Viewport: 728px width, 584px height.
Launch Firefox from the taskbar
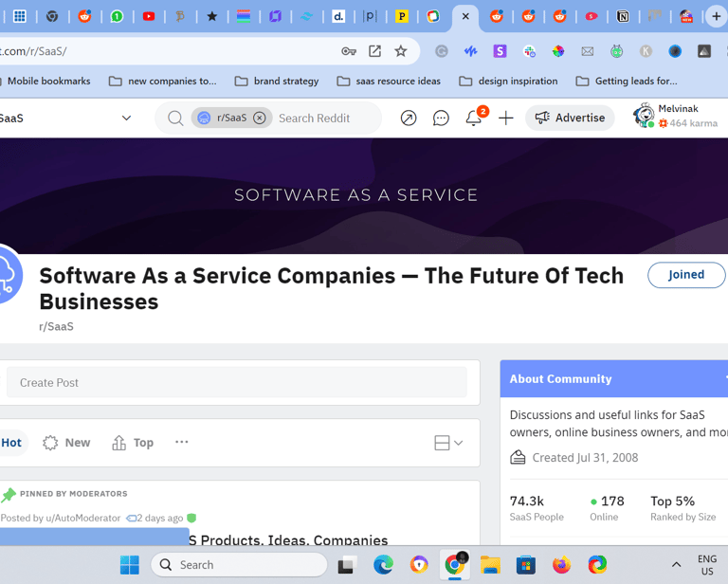coord(561,565)
